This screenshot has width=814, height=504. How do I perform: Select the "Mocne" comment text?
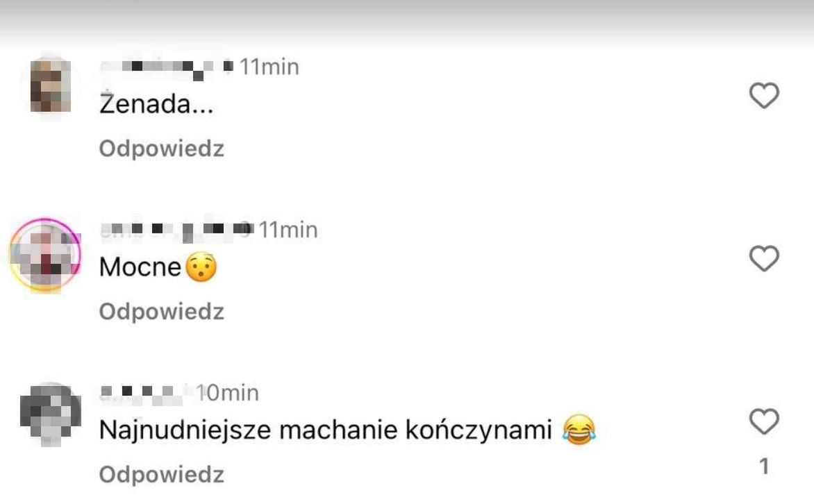click(x=140, y=267)
